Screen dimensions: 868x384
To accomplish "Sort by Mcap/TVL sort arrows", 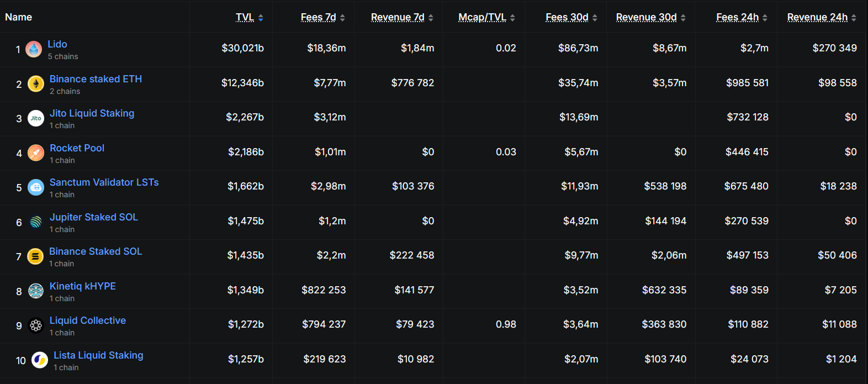I will tap(512, 18).
